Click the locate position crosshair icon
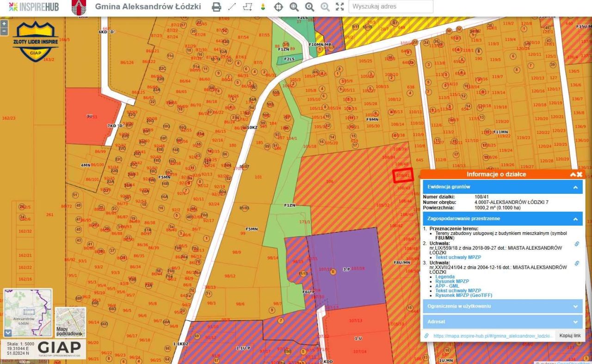592x364 pixels. 278,7
